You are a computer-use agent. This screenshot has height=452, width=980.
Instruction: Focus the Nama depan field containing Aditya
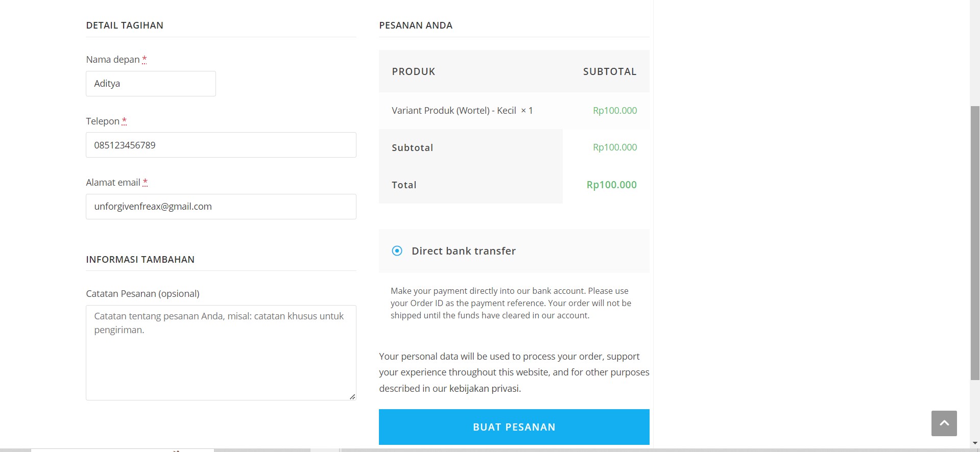click(x=151, y=84)
